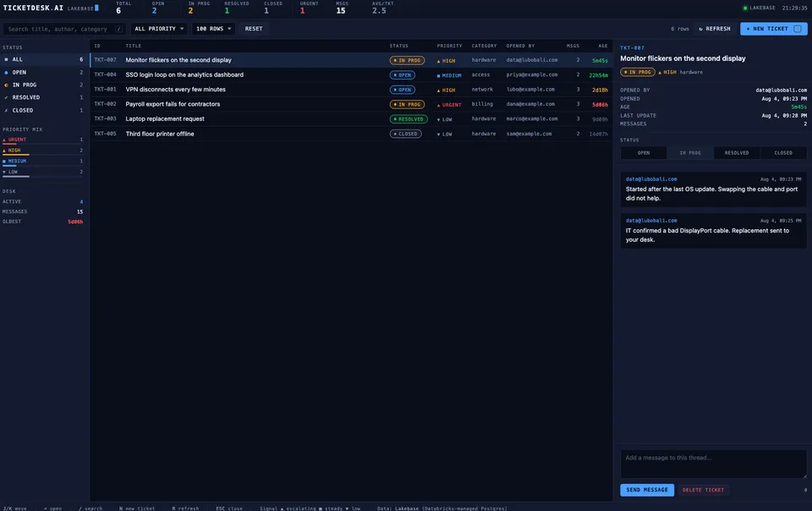The width and height of the screenshot is (812, 511).
Task: Click the green LAKEBASE connection status dot
Action: pyautogui.click(x=745, y=8)
